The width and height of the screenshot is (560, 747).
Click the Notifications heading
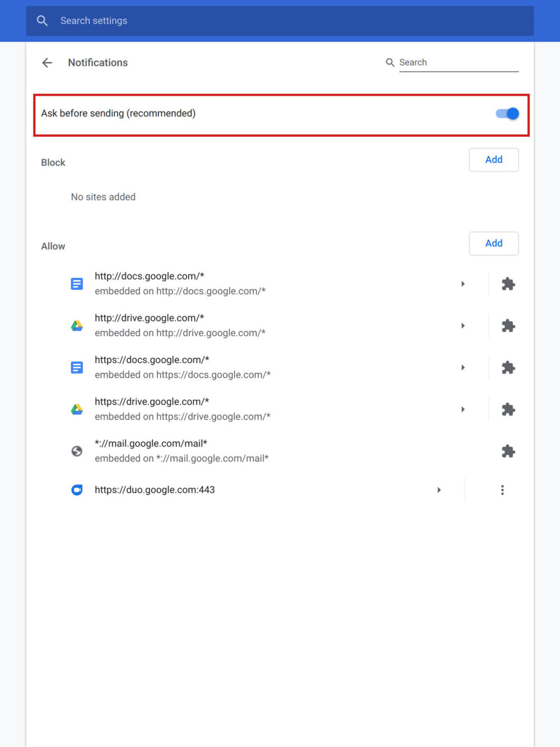[97, 62]
